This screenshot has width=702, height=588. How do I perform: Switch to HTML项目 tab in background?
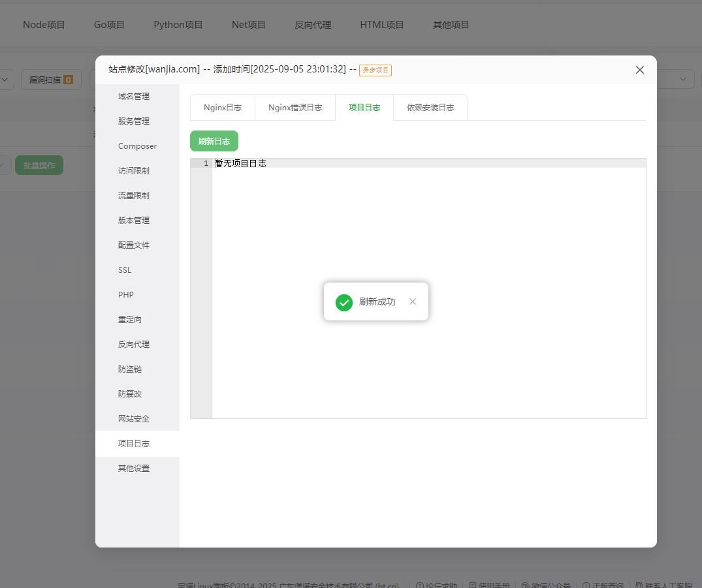tap(382, 25)
